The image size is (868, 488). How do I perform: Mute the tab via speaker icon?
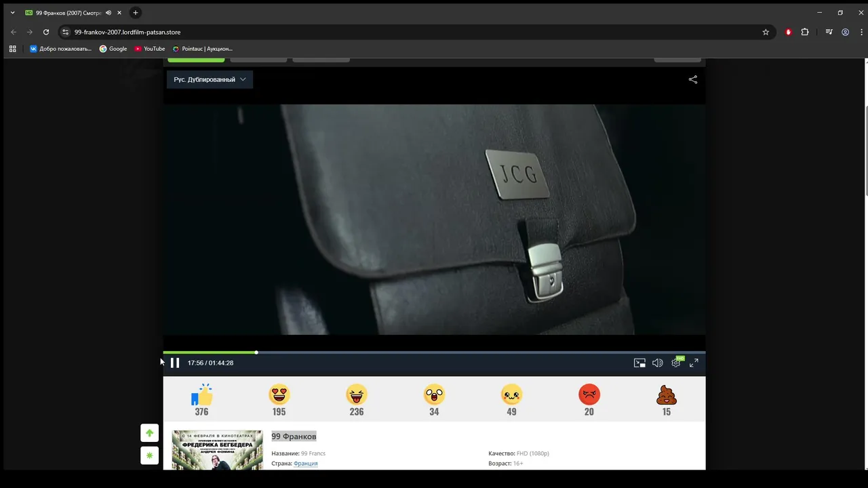click(108, 13)
